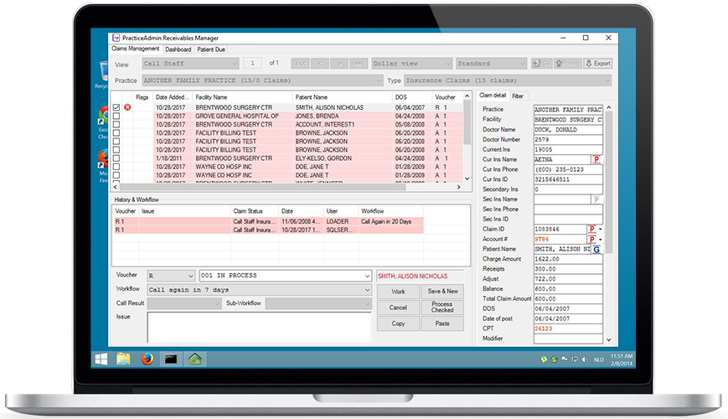Check the third BROWNE, JACKSON row checkbox
Viewport: 728px width, 419px height.
point(116,150)
